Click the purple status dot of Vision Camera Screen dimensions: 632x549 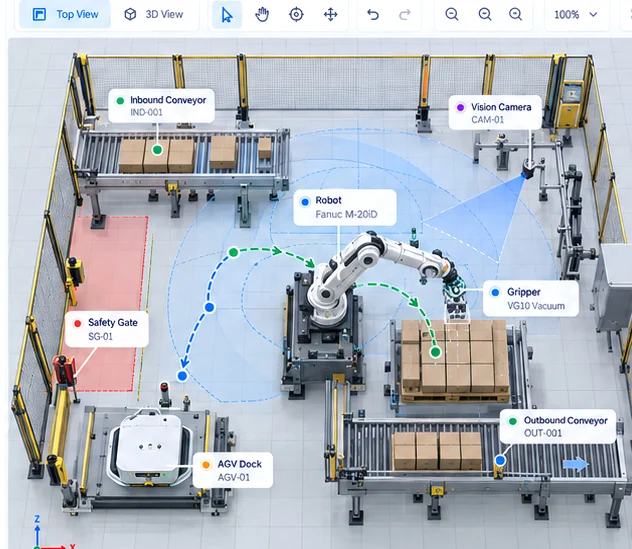coord(460,108)
